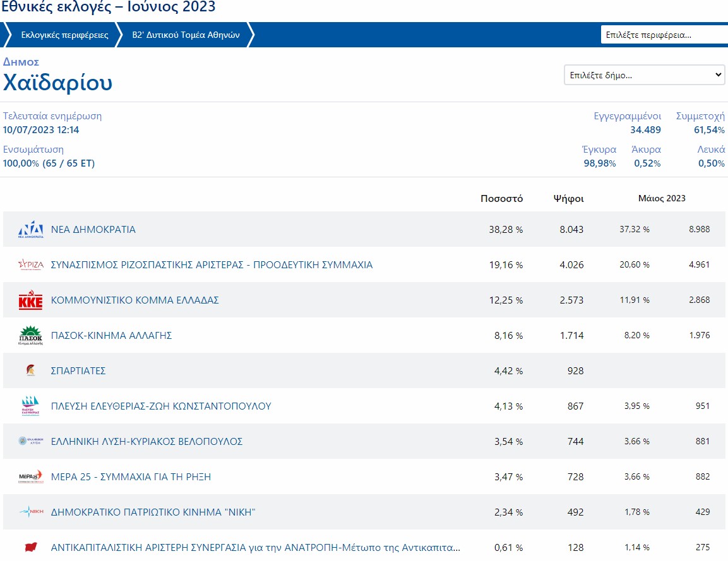Screen dimensions: 728x561
Task: Click KKE May 2023 votes 2.868
Action: 699,300
